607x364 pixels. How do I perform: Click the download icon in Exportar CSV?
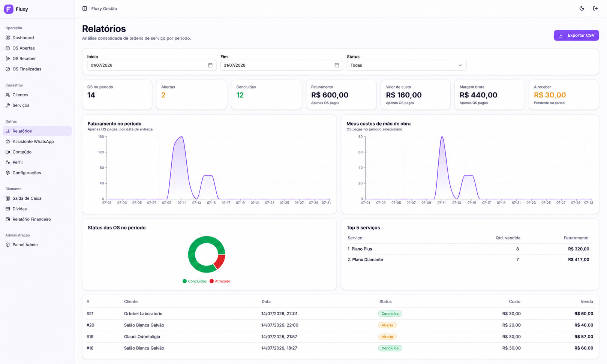click(561, 35)
